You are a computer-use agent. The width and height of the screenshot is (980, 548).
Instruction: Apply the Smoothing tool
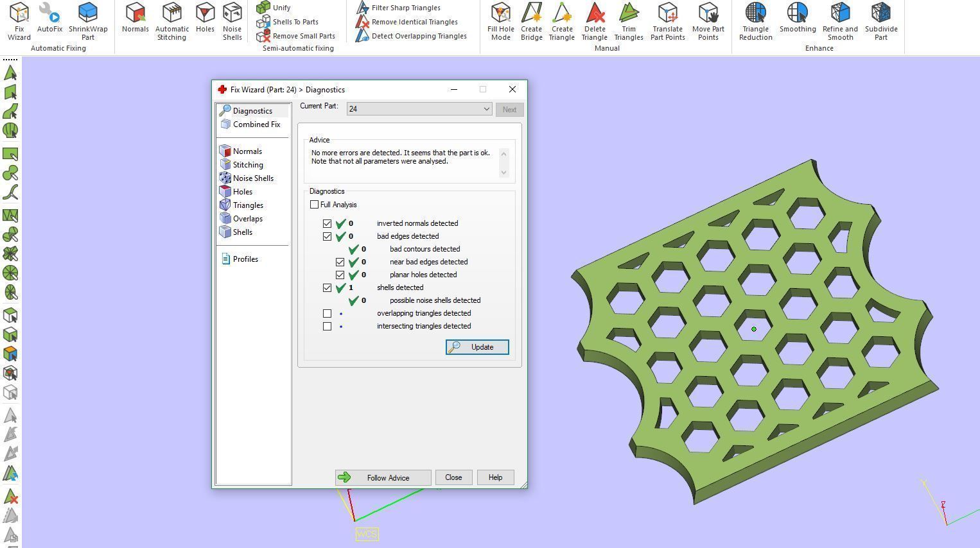coord(798,17)
